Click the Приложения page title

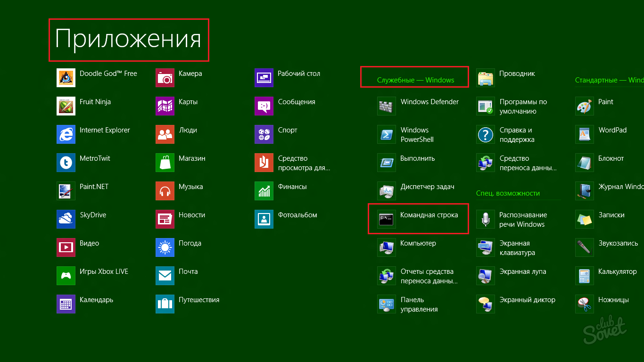(x=128, y=40)
